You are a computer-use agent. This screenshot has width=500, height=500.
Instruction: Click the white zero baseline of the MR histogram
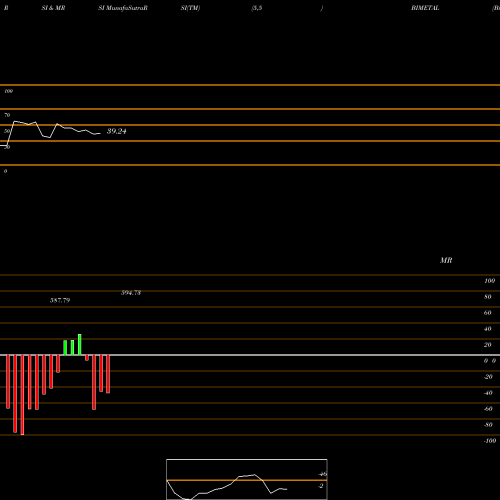[250, 355]
